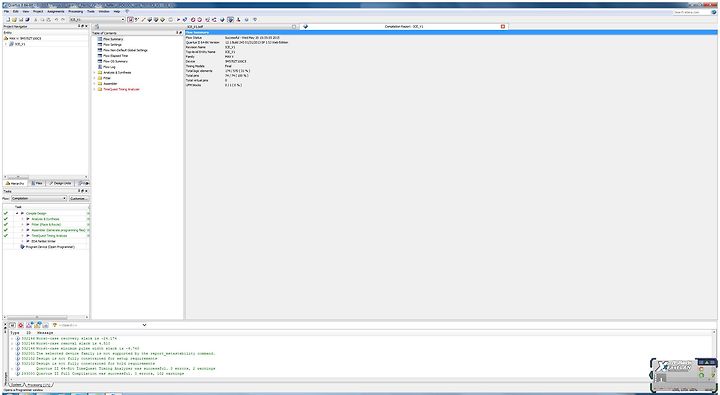Click the Flow Log icon in Table of Contents
Image resolution: width=720 pixels, height=395 pixels.
[x=100, y=67]
